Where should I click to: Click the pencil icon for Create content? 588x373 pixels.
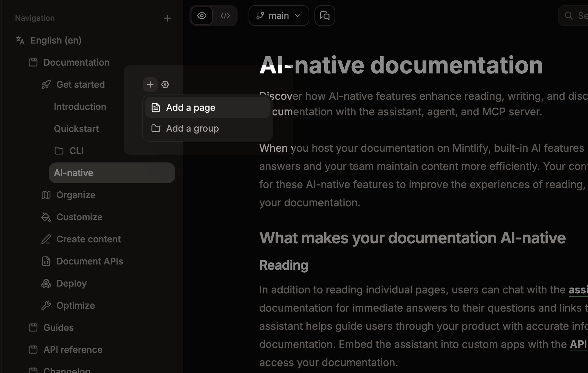click(46, 239)
